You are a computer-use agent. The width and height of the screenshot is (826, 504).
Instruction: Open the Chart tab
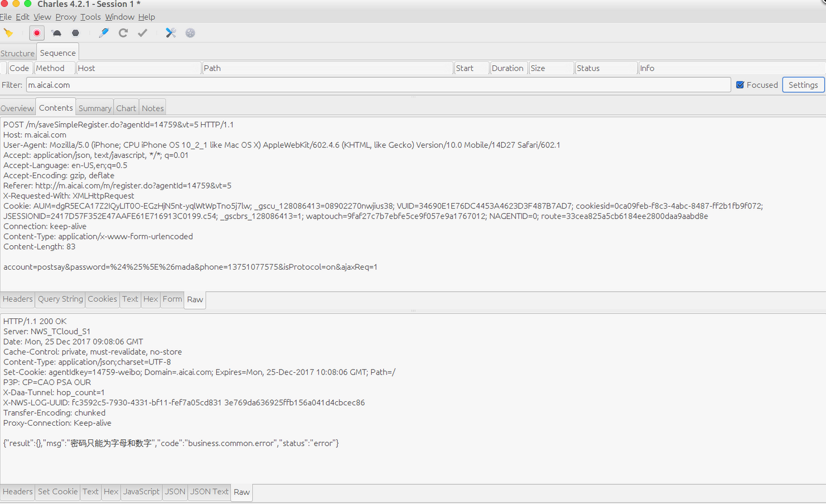(x=126, y=108)
